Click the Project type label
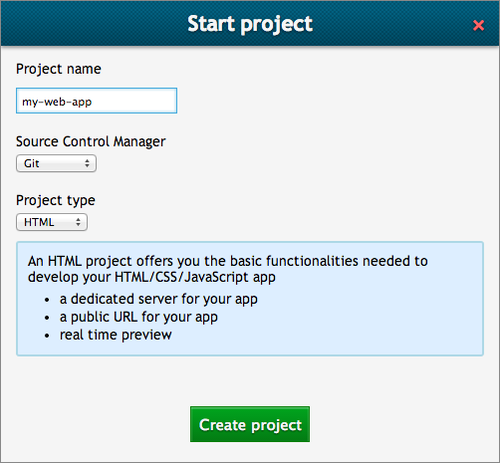 56,200
